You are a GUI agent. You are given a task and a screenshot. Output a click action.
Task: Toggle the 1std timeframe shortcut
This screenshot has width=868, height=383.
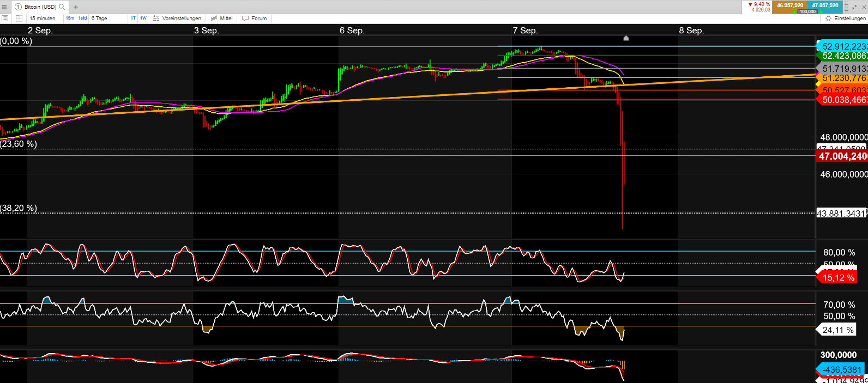pyautogui.click(x=82, y=19)
